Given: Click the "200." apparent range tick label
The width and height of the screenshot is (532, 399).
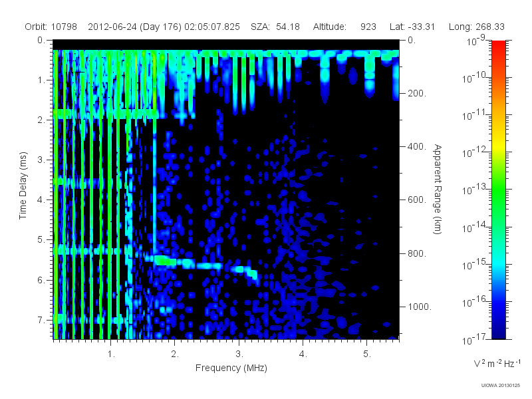Looking at the screenshot, I should click(417, 93).
